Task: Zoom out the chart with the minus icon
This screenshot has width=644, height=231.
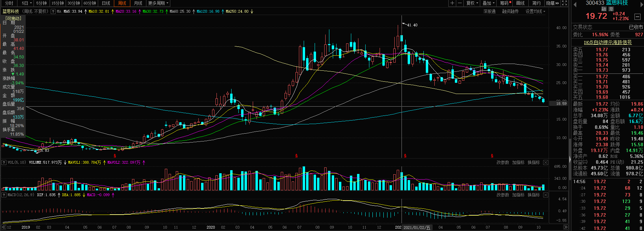Action: [x=460, y=3]
